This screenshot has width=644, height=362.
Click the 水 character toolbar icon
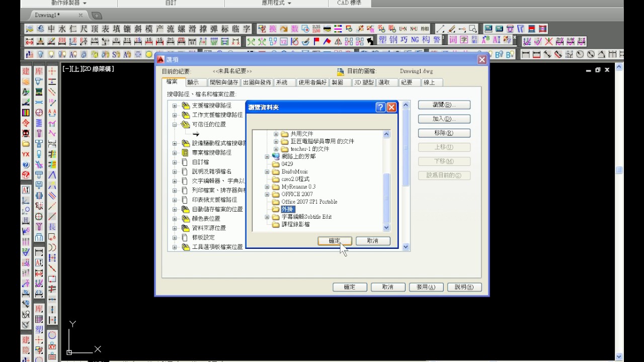click(62, 29)
